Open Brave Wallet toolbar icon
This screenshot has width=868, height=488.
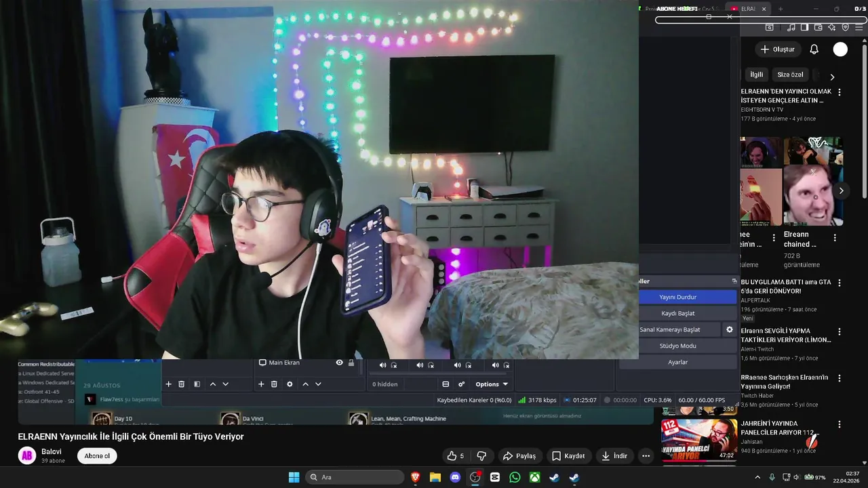(x=818, y=27)
